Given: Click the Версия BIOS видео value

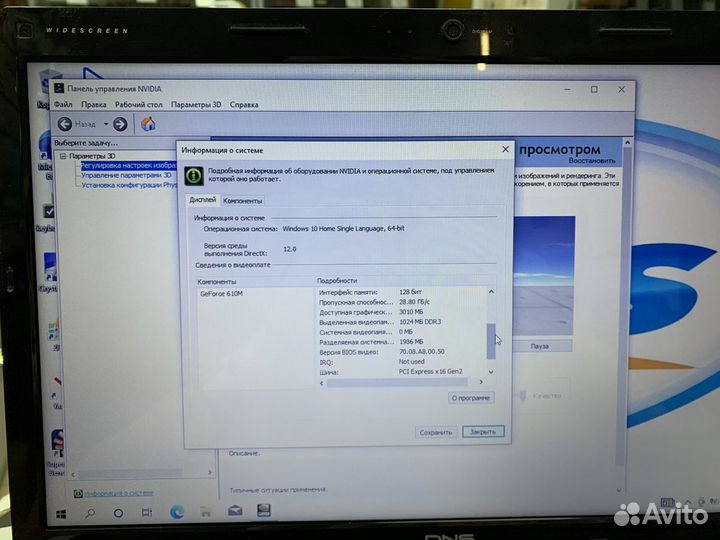Looking at the screenshot, I should pyautogui.click(x=422, y=351).
